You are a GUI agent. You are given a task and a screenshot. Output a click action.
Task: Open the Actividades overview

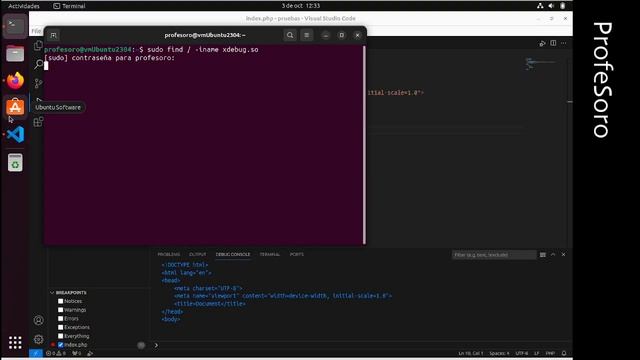(24, 6)
